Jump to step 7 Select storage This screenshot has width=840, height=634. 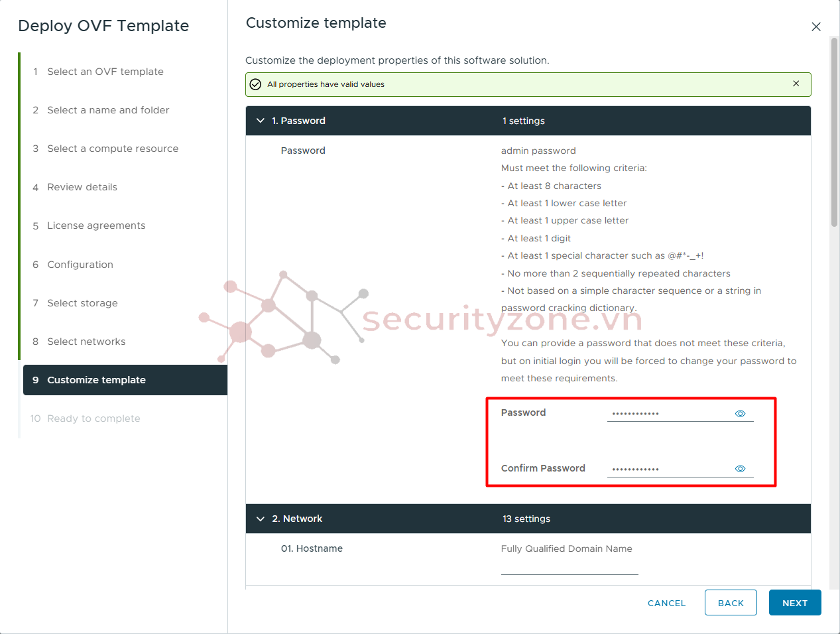pos(83,303)
